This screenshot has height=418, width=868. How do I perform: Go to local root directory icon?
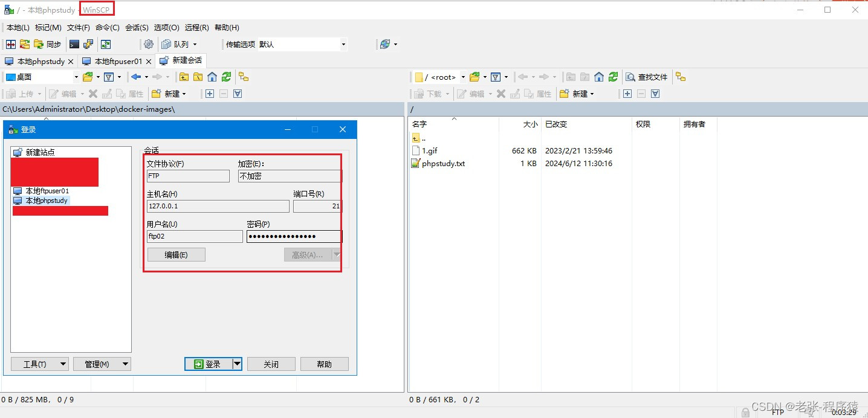coord(198,77)
